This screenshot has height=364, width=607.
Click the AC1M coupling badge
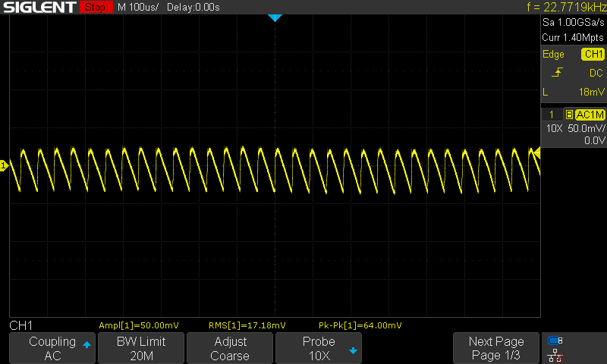(590, 115)
